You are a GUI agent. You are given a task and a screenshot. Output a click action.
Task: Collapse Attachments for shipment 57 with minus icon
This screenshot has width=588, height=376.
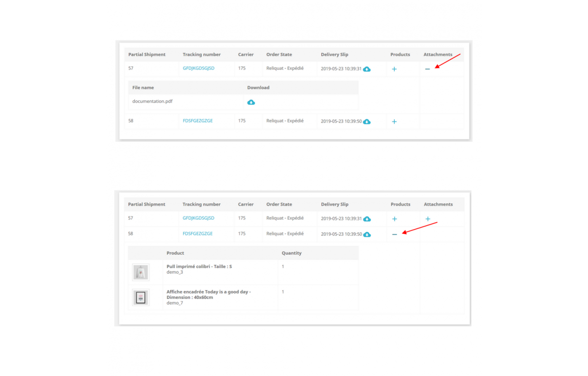coord(427,68)
